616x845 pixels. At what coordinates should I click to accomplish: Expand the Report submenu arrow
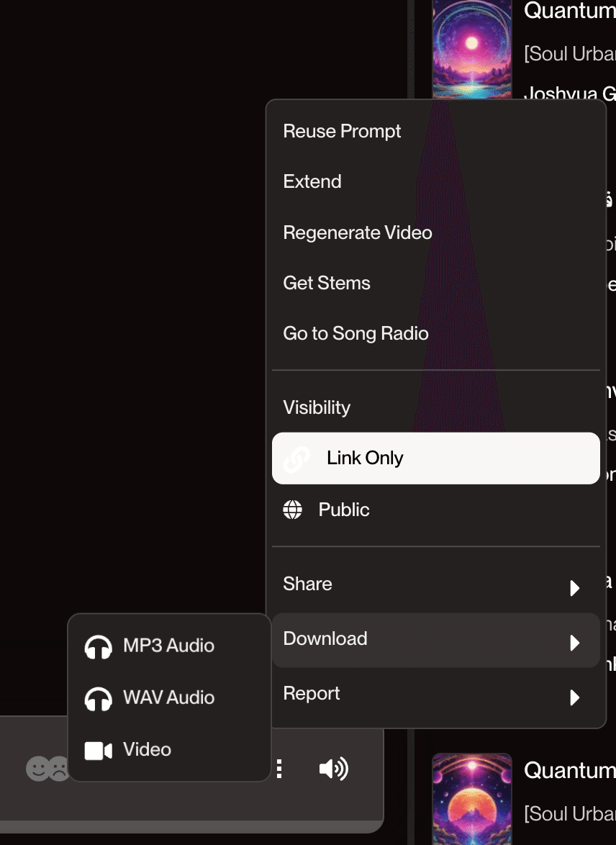pos(574,697)
